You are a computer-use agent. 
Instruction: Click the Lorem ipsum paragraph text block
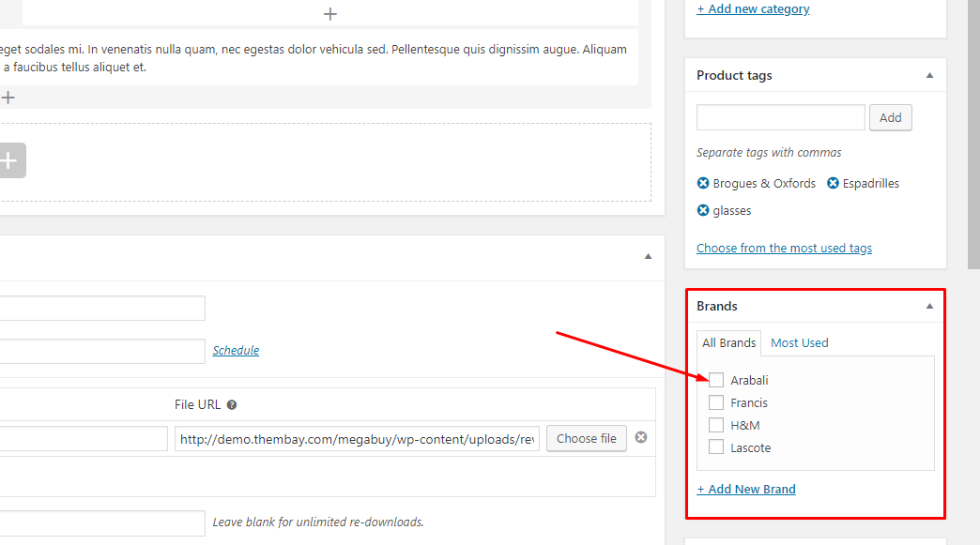(x=317, y=58)
